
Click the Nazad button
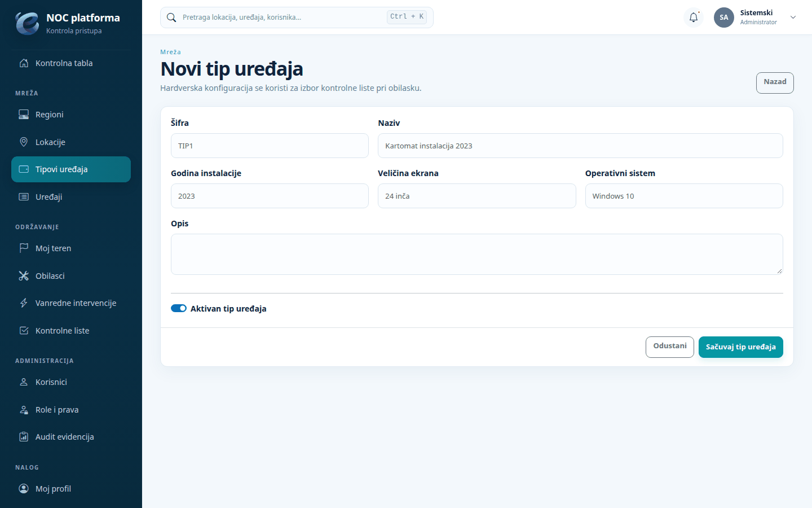click(x=775, y=83)
